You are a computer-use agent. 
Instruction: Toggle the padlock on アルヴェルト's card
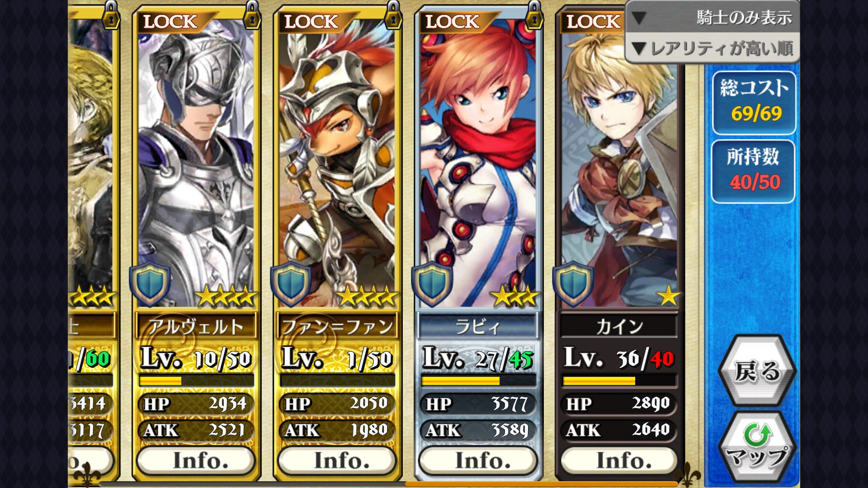point(252,15)
